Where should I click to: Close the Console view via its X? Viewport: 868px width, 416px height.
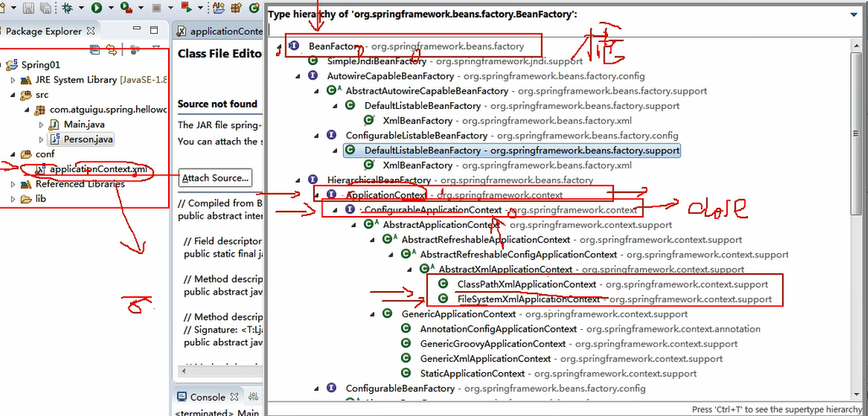click(x=234, y=397)
